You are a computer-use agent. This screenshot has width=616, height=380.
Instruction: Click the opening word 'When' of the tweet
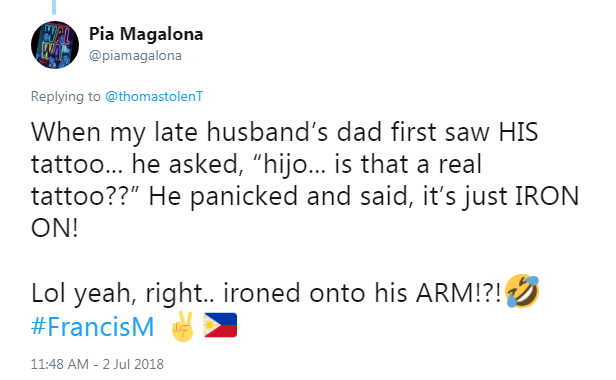pyautogui.click(x=66, y=132)
